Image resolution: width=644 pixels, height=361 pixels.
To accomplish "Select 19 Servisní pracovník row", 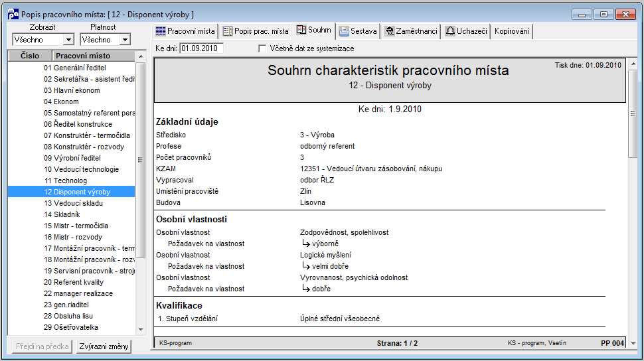I will pyautogui.click(x=72, y=271).
